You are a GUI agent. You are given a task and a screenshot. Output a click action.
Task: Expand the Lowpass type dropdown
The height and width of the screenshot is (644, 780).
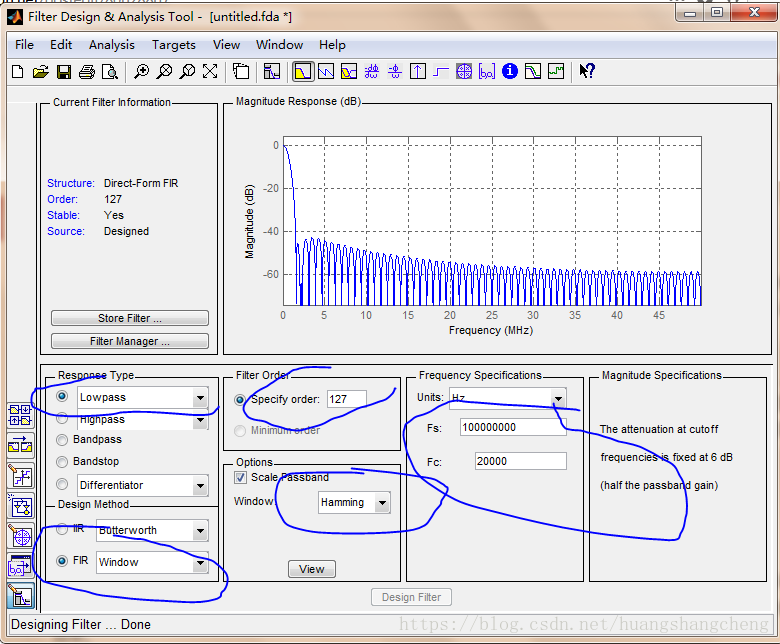200,398
